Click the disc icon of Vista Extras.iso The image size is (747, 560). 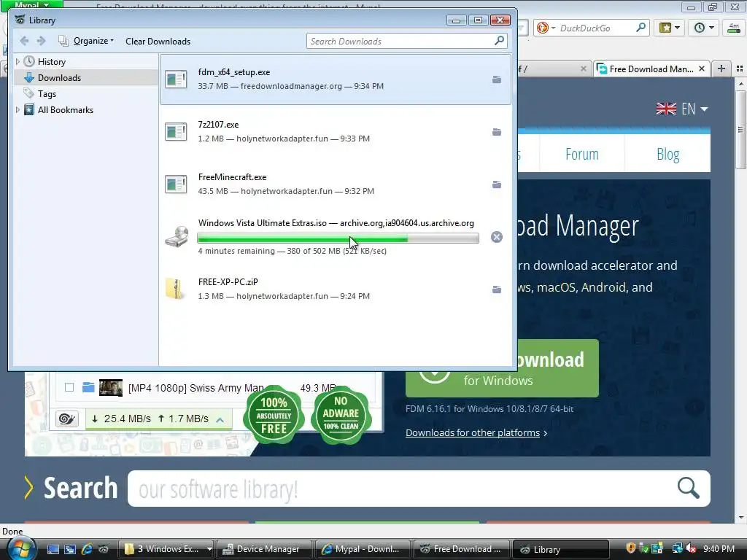(177, 237)
